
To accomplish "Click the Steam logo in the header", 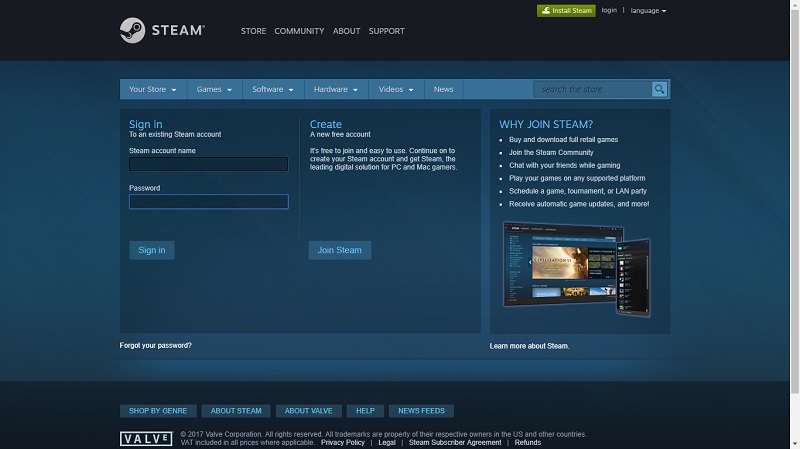I will [x=162, y=30].
